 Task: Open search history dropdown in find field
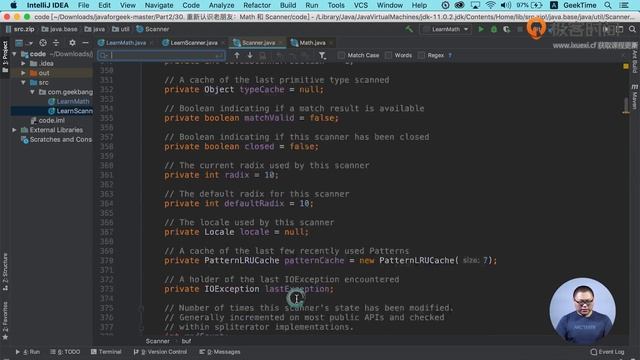click(x=104, y=55)
